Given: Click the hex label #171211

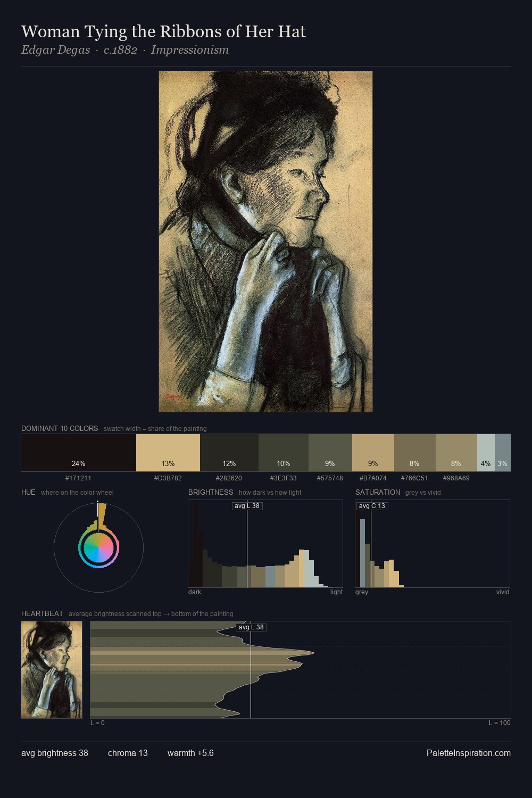Looking at the screenshot, I should click(x=78, y=478).
